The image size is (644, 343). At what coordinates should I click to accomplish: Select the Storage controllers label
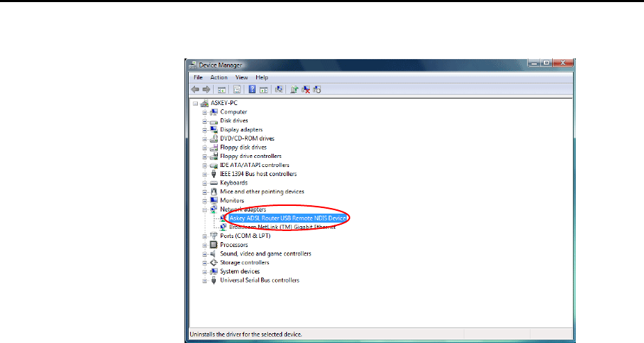click(x=244, y=262)
